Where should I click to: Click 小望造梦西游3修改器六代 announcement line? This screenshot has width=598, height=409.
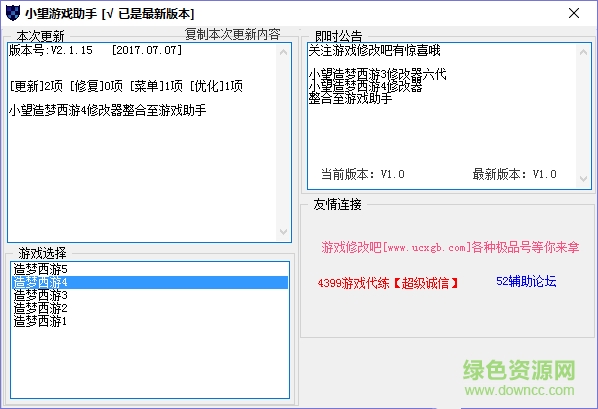click(378, 74)
